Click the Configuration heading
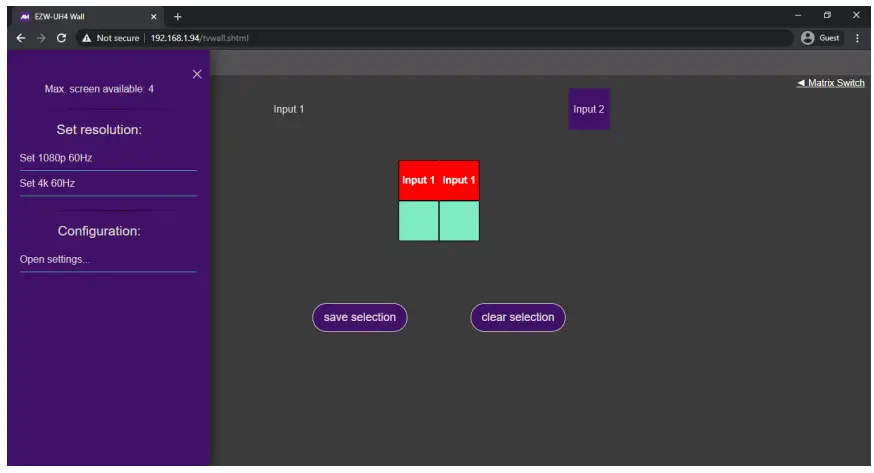Viewport: 874px width, 473px height. [99, 231]
